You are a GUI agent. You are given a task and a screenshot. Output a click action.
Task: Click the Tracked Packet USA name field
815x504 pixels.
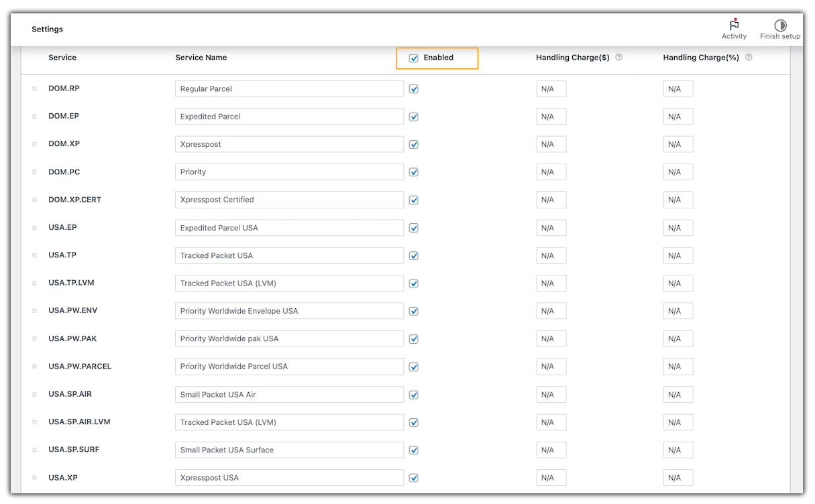(x=289, y=255)
